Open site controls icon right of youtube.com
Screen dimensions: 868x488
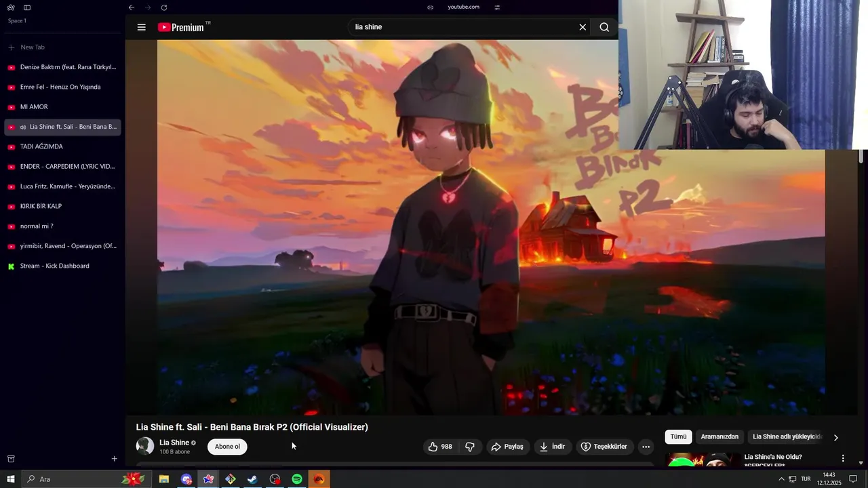point(497,7)
